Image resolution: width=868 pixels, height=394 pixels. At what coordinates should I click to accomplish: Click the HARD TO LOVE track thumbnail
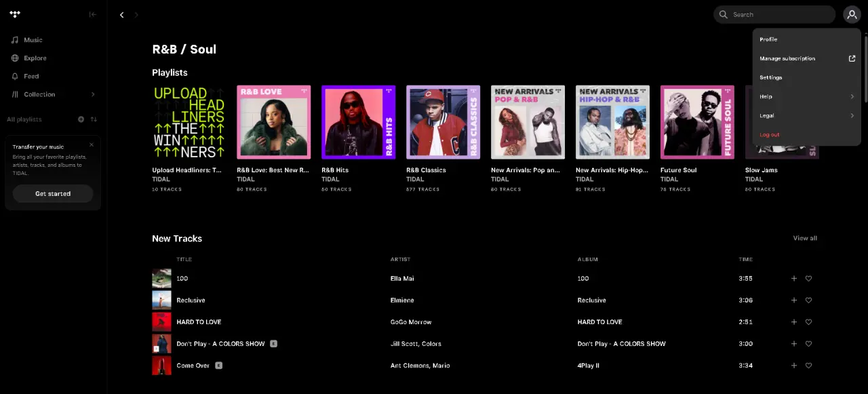pos(161,322)
